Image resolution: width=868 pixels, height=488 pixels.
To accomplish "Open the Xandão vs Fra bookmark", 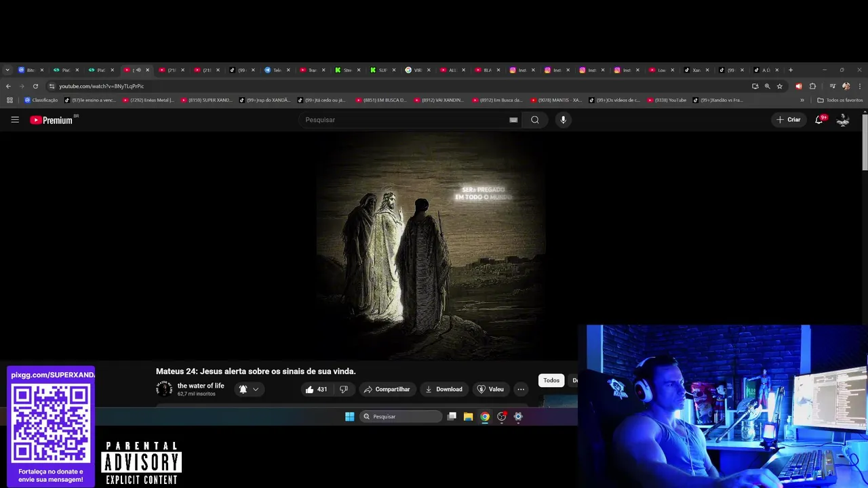I will [717, 100].
